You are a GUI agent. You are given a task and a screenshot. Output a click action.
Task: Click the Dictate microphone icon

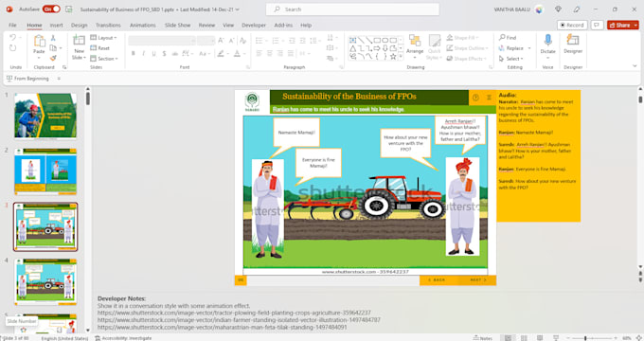point(547,41)
